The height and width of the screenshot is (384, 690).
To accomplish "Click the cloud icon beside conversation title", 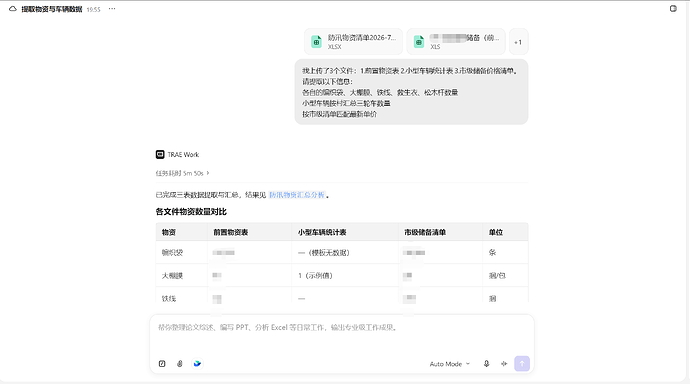I will (x=13, y=9).
